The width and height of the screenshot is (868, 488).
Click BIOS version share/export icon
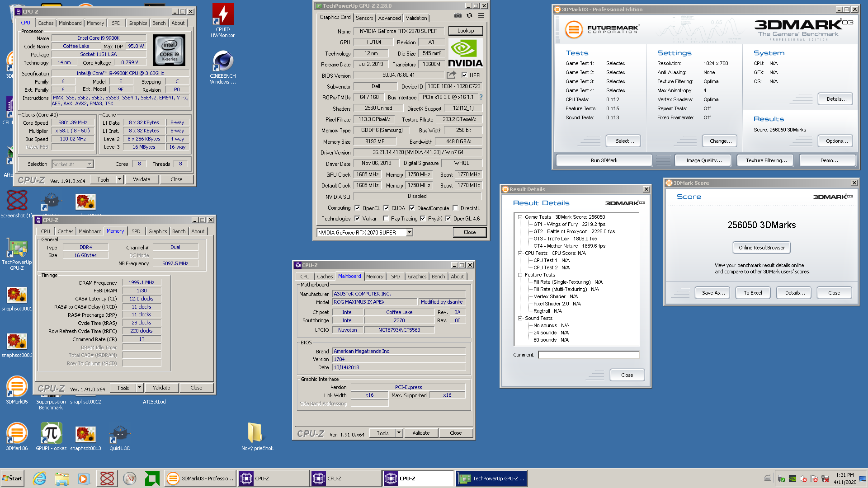tap(451, 75)
